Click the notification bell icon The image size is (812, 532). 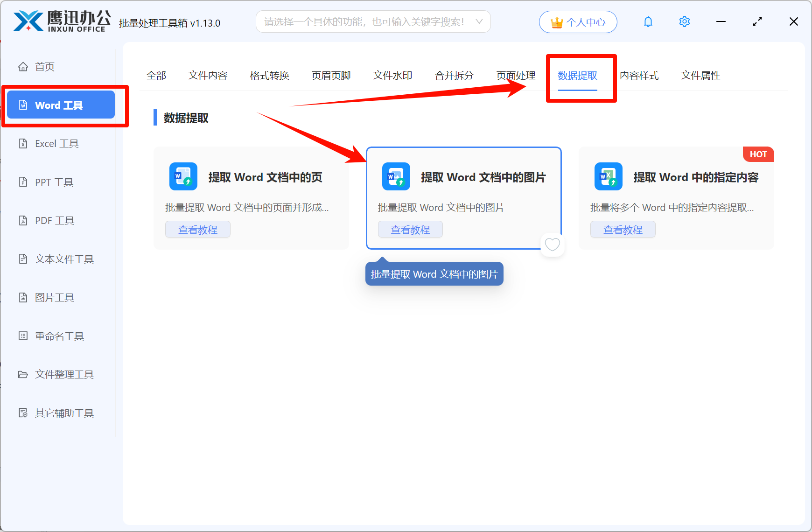pos(648,21)
